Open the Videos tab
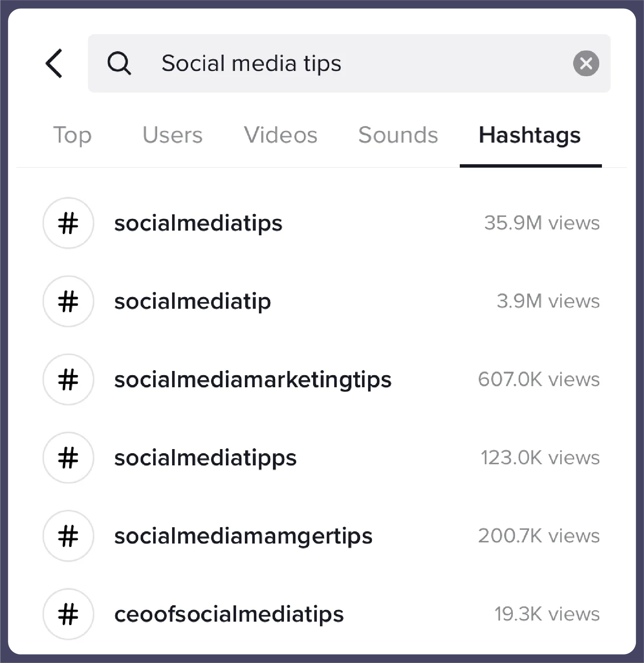The image size is (644, 663). pyautogui.click(x=280, y=135)
